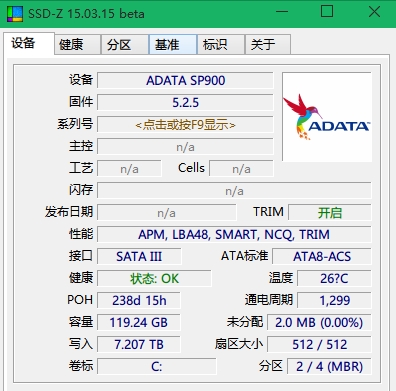Click the ADATA SP900 device name field
The image size is (396, 391).
[x=185, y=81]
